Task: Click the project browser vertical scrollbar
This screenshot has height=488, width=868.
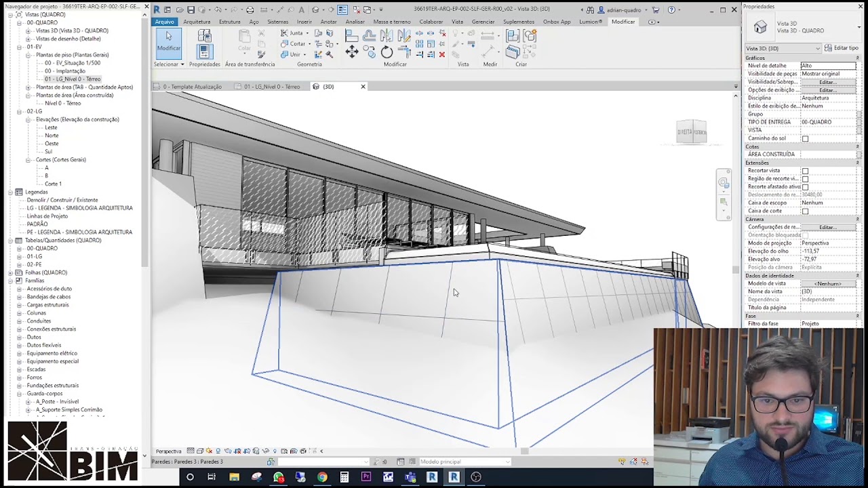Action: coord(144,142)
